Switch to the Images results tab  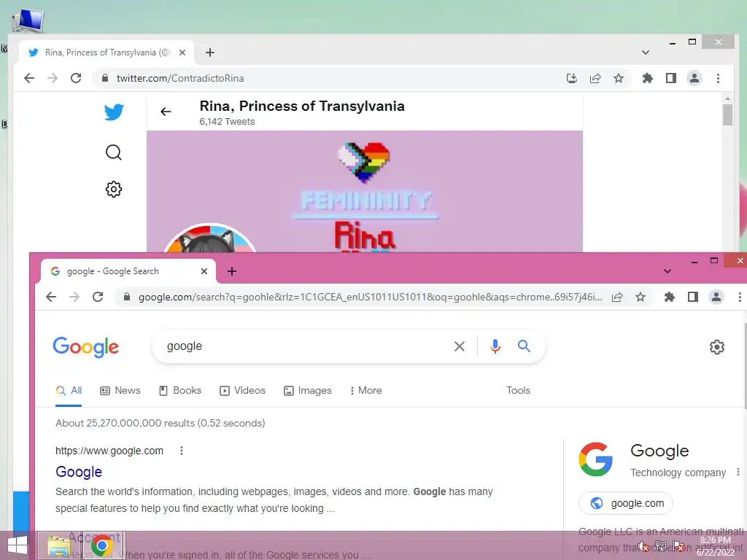308,391
